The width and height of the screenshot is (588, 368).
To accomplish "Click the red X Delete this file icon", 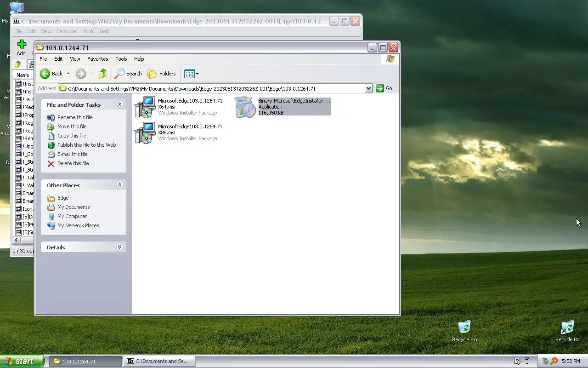I will pyautogui.click(x=51, y=163).
